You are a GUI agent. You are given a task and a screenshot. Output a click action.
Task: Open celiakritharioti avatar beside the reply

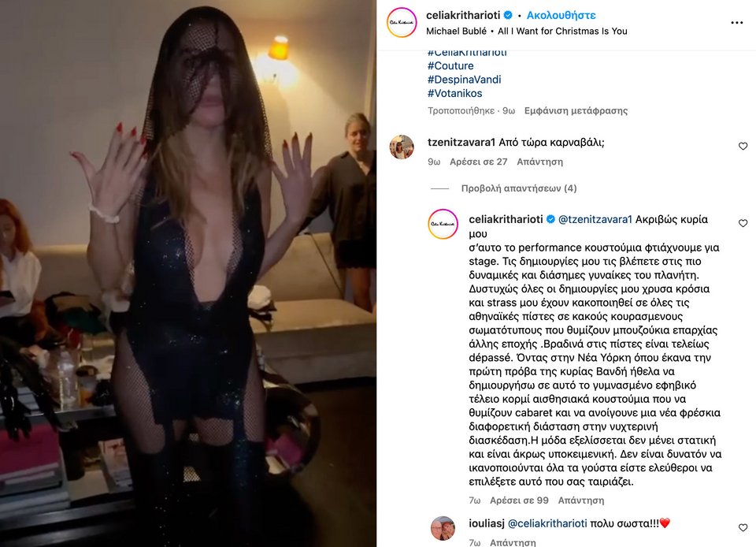[443, 224]
